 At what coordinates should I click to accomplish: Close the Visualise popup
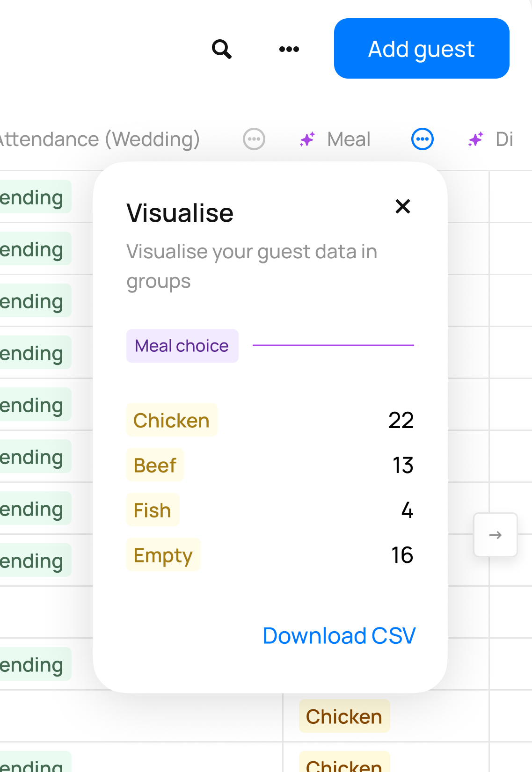pos(402,206)
